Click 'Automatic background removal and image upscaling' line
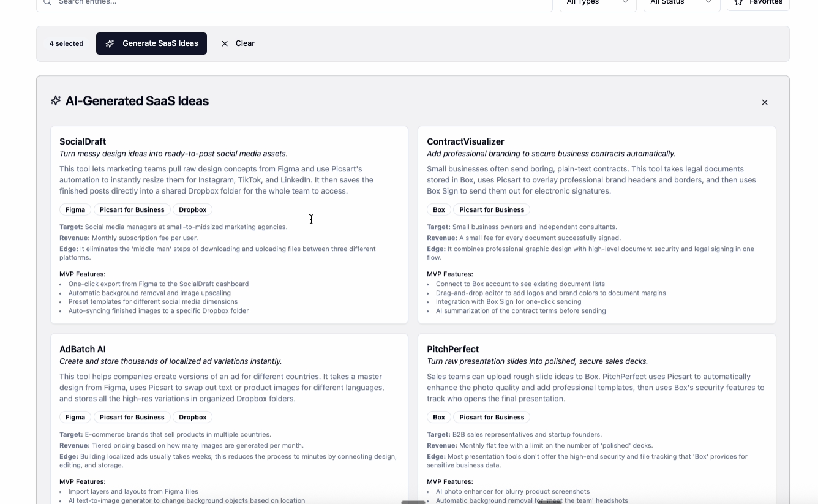The image size is (818, 504). coord(149,293)
